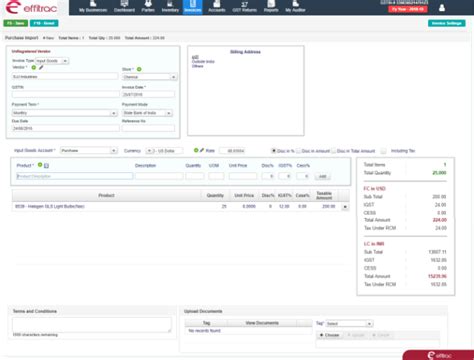Add a new product with green plus
This screenshot has width=474, height=360.
pyautogui.click(x=40, y=165)
